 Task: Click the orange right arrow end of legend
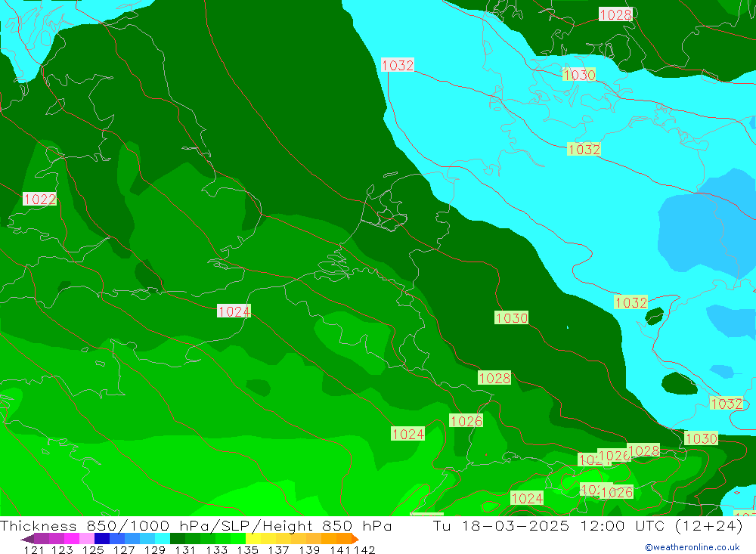click(355, 539)
